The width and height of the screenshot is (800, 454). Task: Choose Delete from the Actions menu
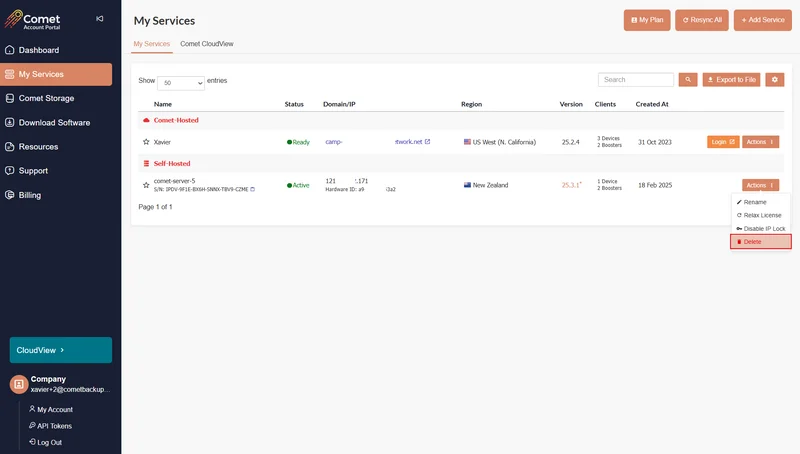[761, 242]
